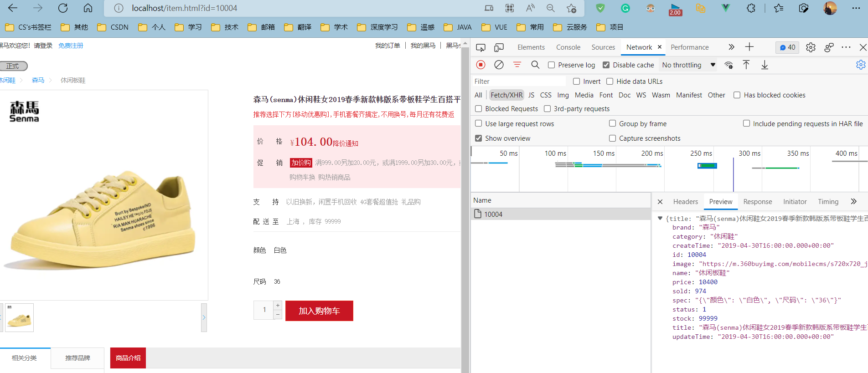Increase product quantity with plus stepper
Screen dimensions: 868x373
[x=278, y=305]
